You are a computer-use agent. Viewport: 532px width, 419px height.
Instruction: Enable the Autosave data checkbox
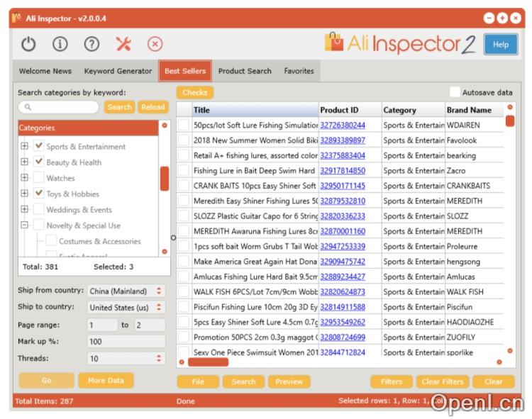coord(455,92)
